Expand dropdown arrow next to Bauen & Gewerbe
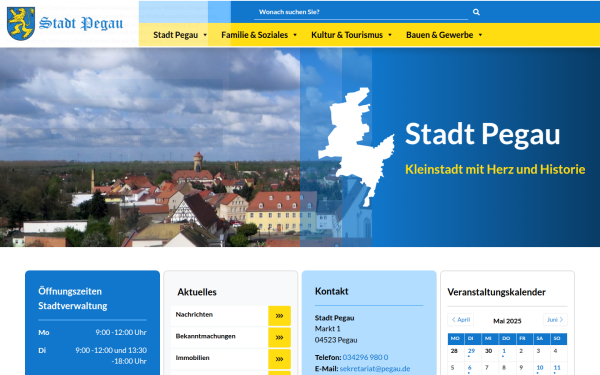This screenshot has height=375, width=600. [480, 35]
